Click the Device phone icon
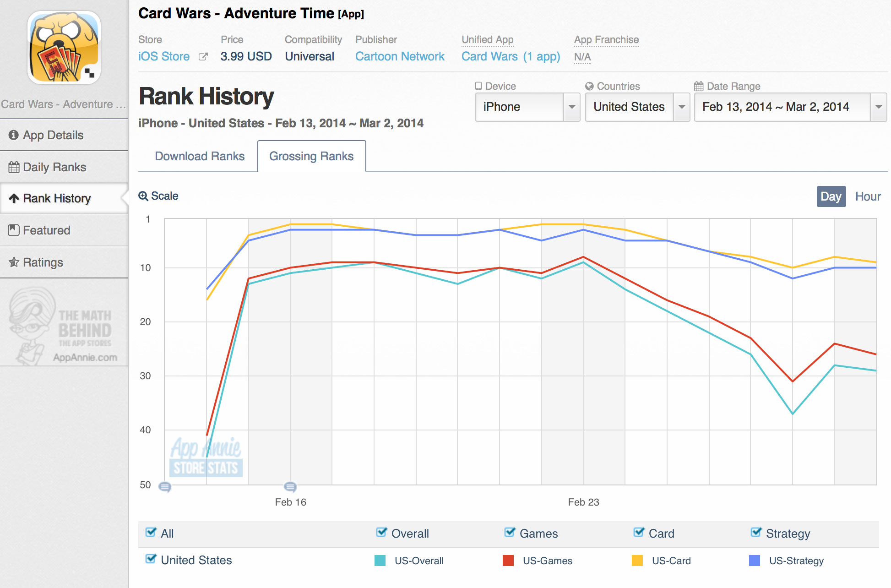The image size is (891, 588). [478, 86]
